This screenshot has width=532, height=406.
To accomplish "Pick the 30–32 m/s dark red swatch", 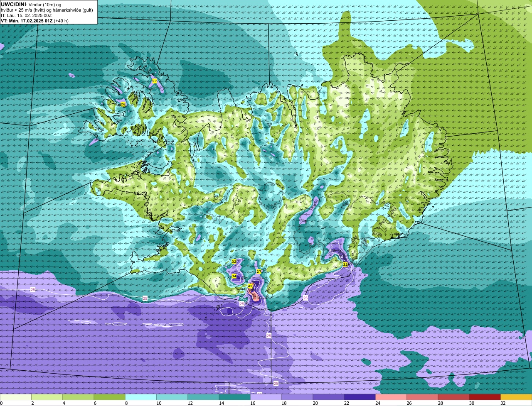I will [485, 397].
